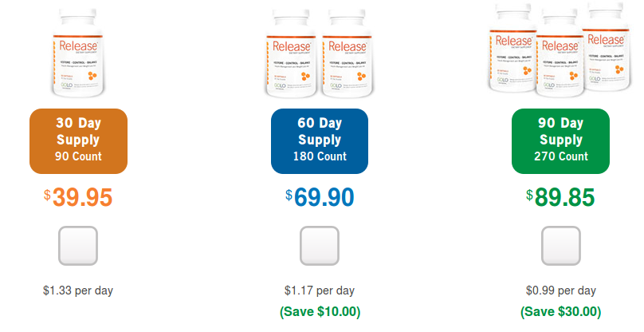Click the orange 30 Day Supply badge
The height and width of the screenshot is (332, 644).
pos(78,141)
